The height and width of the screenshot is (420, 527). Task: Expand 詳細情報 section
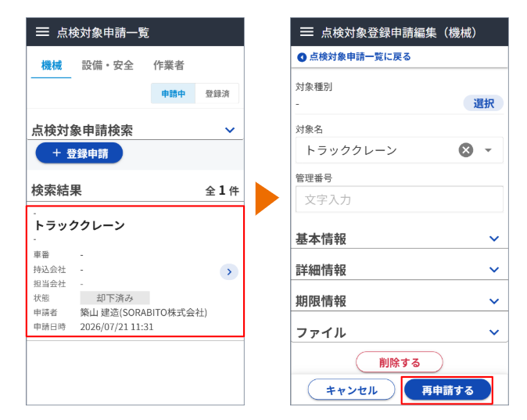coord(400,270)
